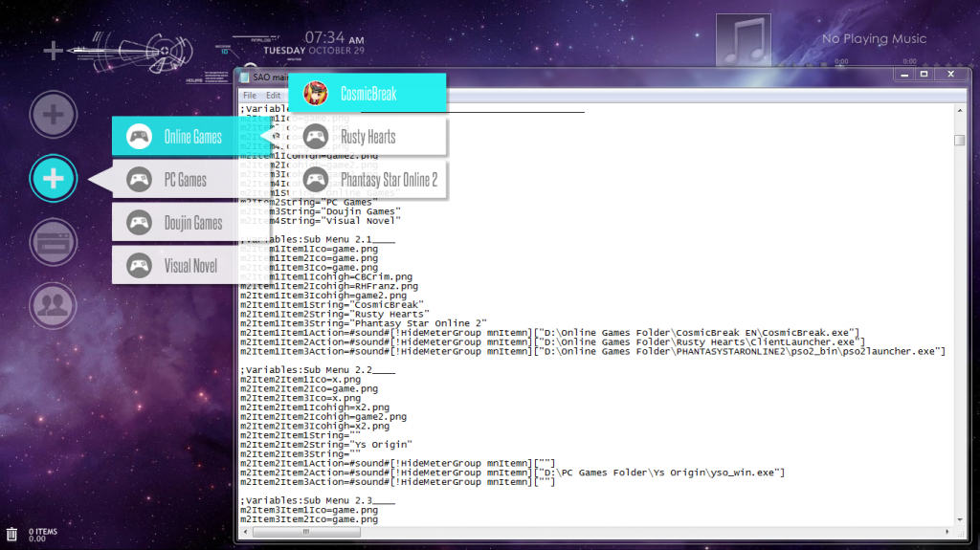Click the line m2Item2String="PC Games"

309,202
